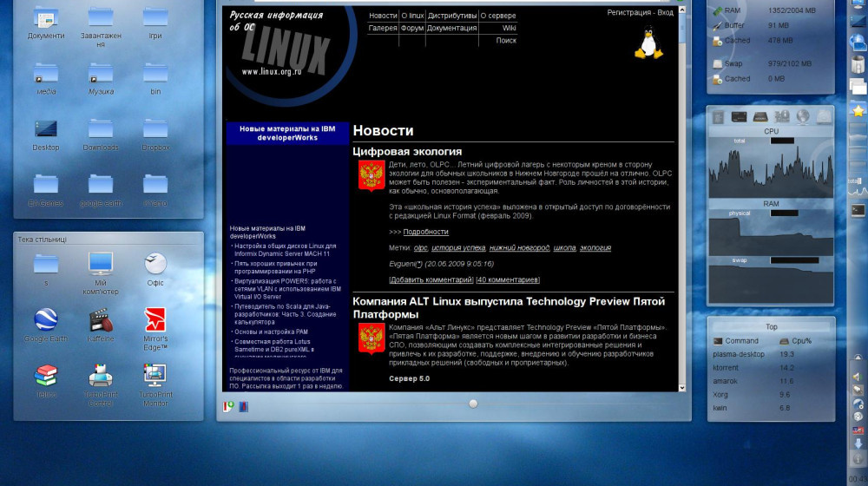Click the US keyboard layout flag

(x=858, y=430)
